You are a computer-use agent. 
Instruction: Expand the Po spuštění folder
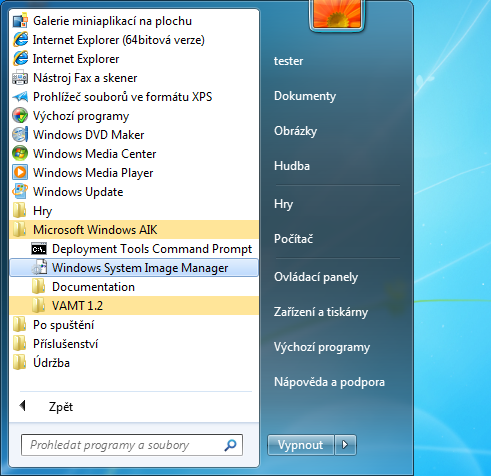coord(134,325)
